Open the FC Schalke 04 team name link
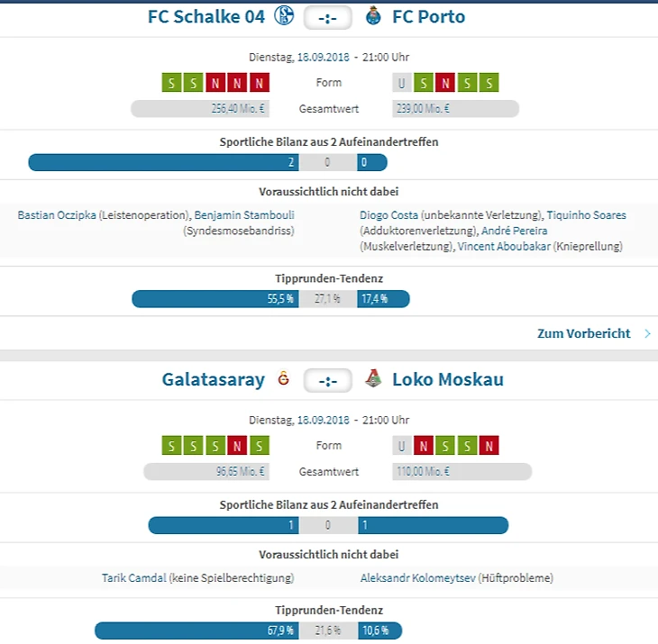Screen dimensions: 658x644 206,16
